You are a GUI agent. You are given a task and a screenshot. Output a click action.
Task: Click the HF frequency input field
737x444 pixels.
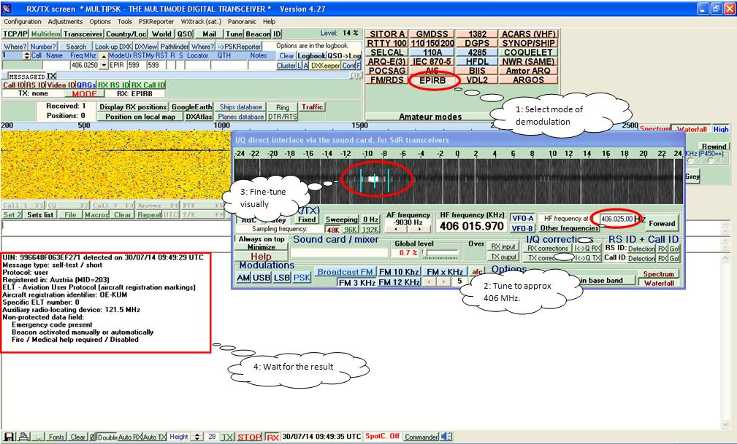click(617, 217)
